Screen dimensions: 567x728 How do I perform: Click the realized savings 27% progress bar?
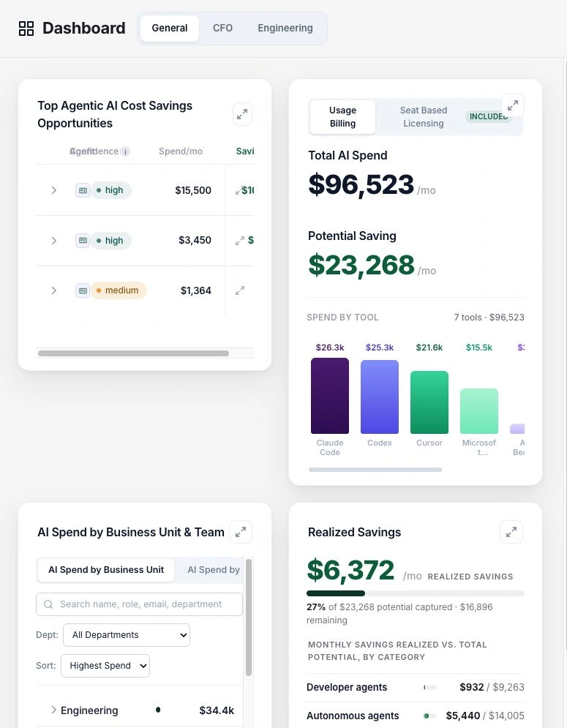click(x=415, y=593)
